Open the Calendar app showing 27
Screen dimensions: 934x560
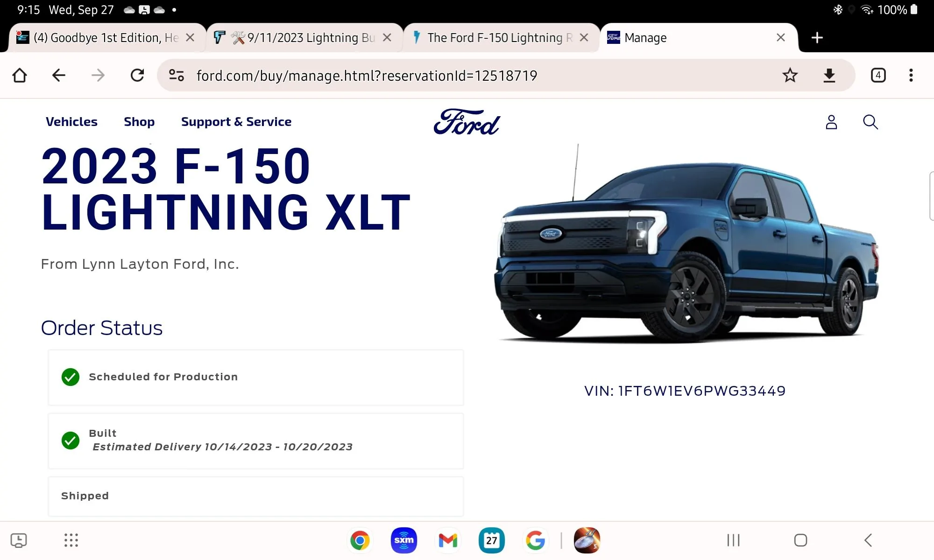tap(492, 541)
